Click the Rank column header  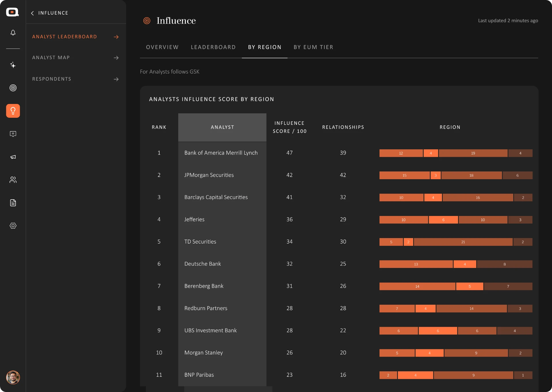point(159,127)
